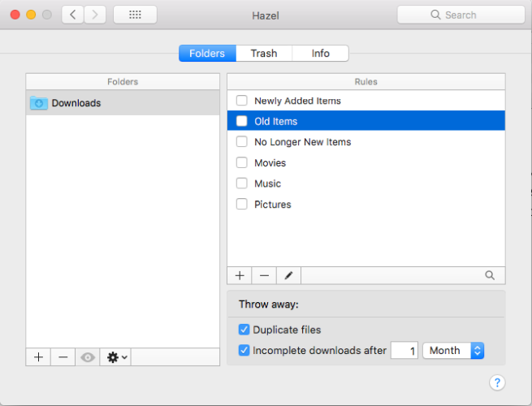This screenshot has height=406, width=532.
Task: Click the Rules column header
Action: [x=366, y=82]
